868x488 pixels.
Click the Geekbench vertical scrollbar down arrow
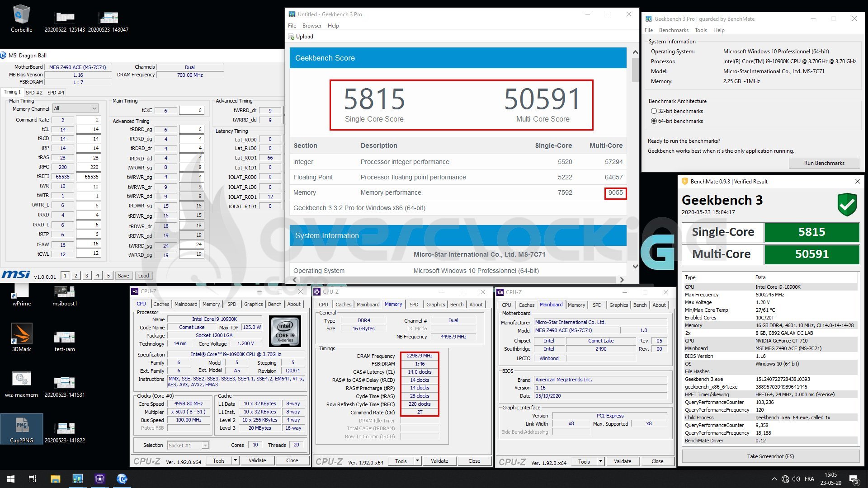635,266
